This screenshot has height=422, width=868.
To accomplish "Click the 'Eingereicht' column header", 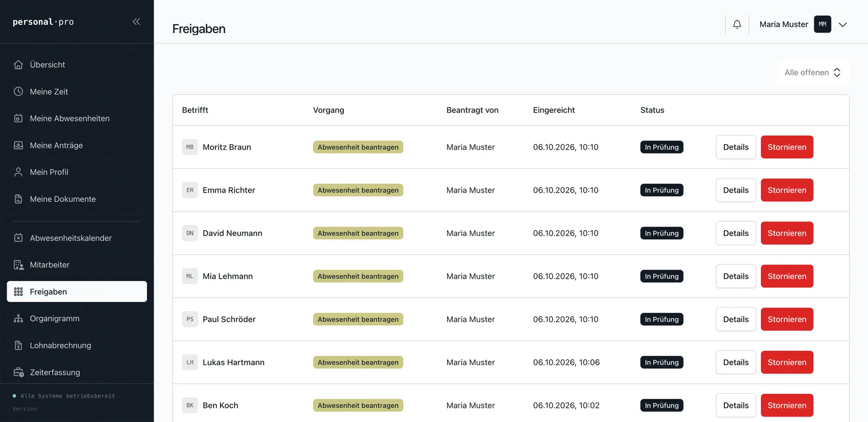I will (x=554, y=110).
